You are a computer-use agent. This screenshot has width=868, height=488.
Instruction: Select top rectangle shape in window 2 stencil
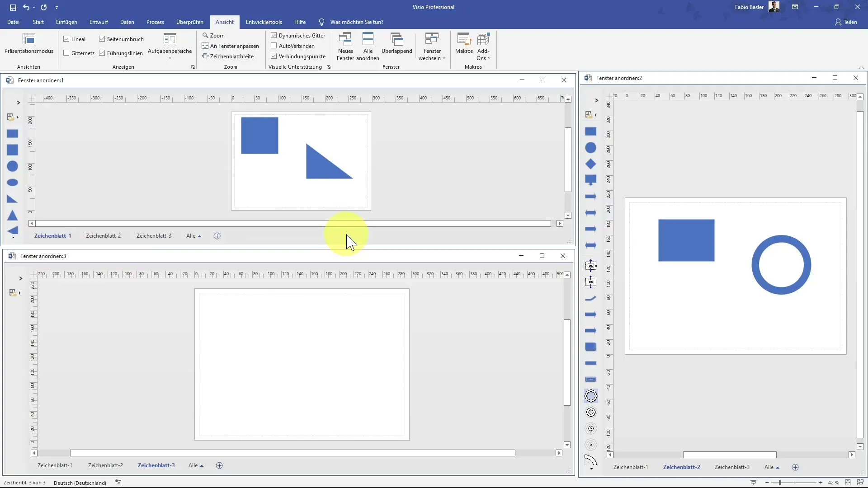(x=590, y=131)
